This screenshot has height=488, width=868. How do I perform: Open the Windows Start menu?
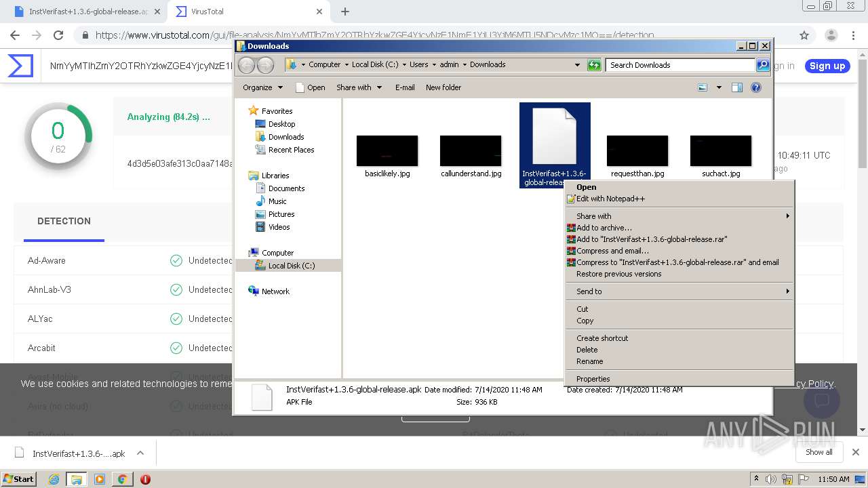click(18, 479)
